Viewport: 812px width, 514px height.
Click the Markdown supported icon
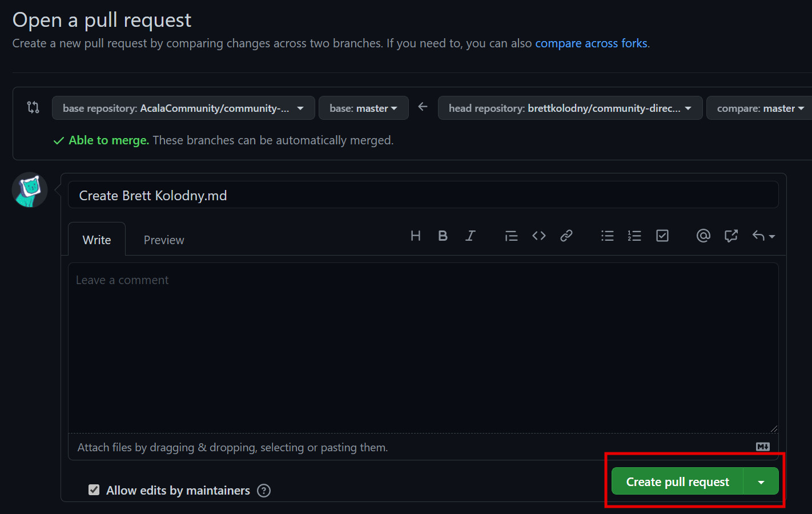pyautogui.click(x=763, y=447)
